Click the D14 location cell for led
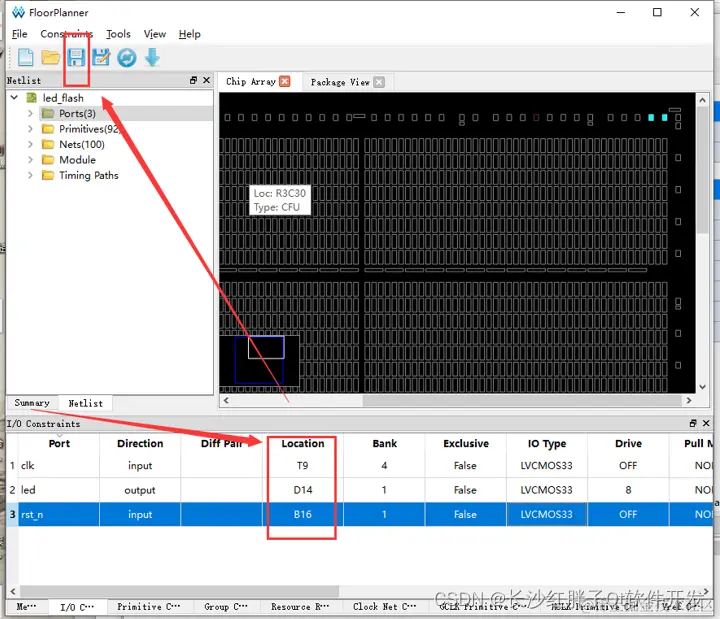Image resolution: width=720 pixels, height=619 pixels. click(x=303, y=490)
